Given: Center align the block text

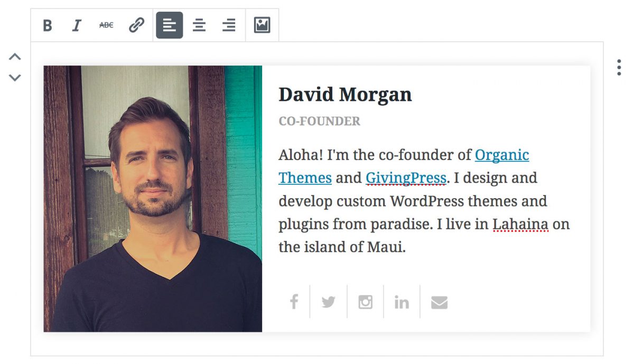Looking at the screenshot, I should tap(199, 25).
